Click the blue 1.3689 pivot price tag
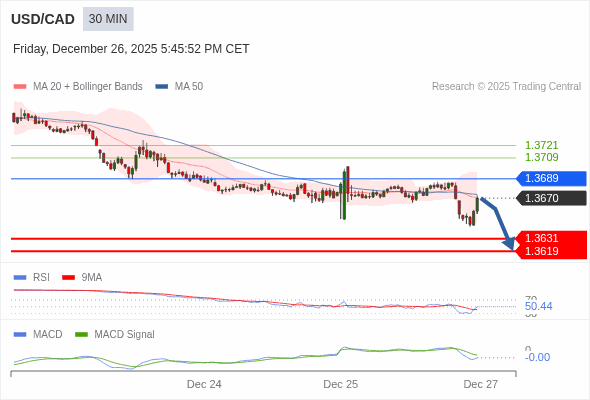The width and height of the screenshot is (590, 400). point(552,178)
